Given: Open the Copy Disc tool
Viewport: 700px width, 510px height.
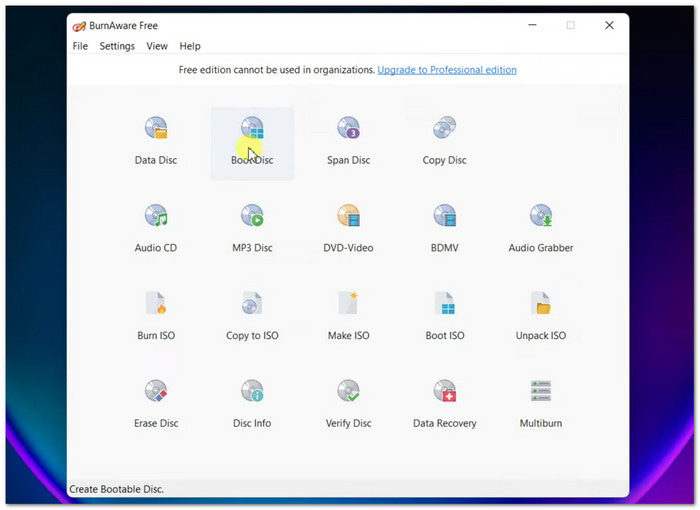Looking at the screenshot, I should click(x=445, y=142).
